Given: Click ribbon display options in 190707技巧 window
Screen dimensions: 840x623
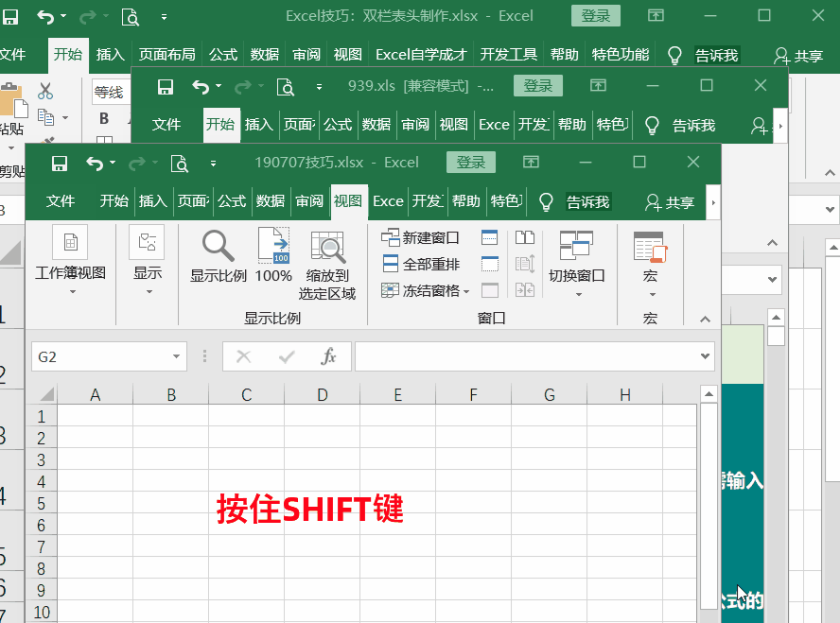Looking at the screenshot, I should [x=531, y=163].
